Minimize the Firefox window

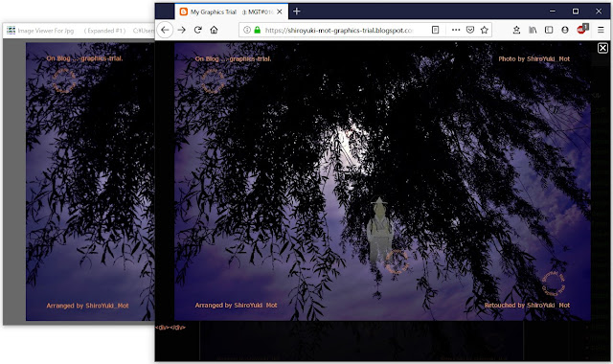pos(553,11)
